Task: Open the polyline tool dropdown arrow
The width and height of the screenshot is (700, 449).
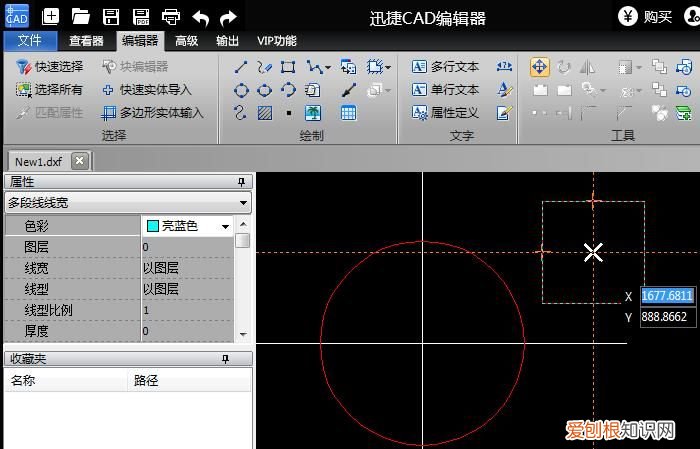Action: coord(328,68)
